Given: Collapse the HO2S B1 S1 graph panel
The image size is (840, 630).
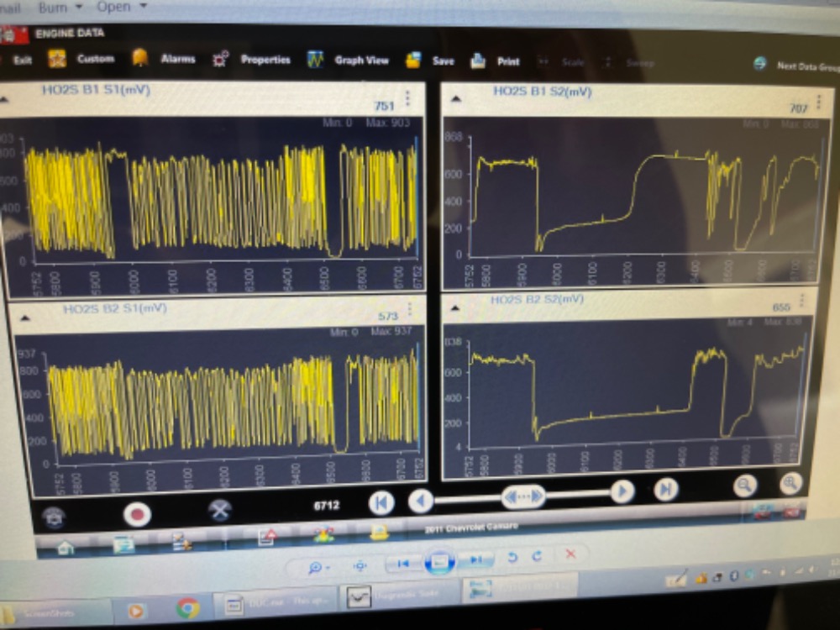Looking at the screenshot, I should pyautogui.click(x=6, y=99).
